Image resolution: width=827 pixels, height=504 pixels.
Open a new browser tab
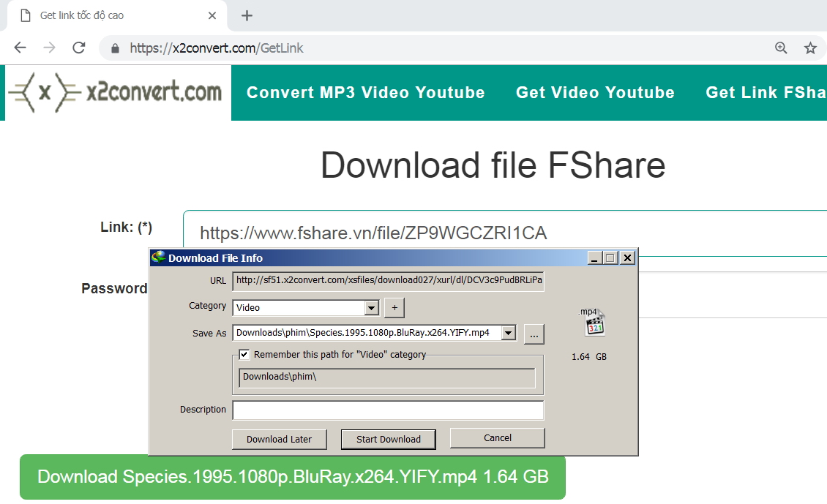click(x=247, y=16)
